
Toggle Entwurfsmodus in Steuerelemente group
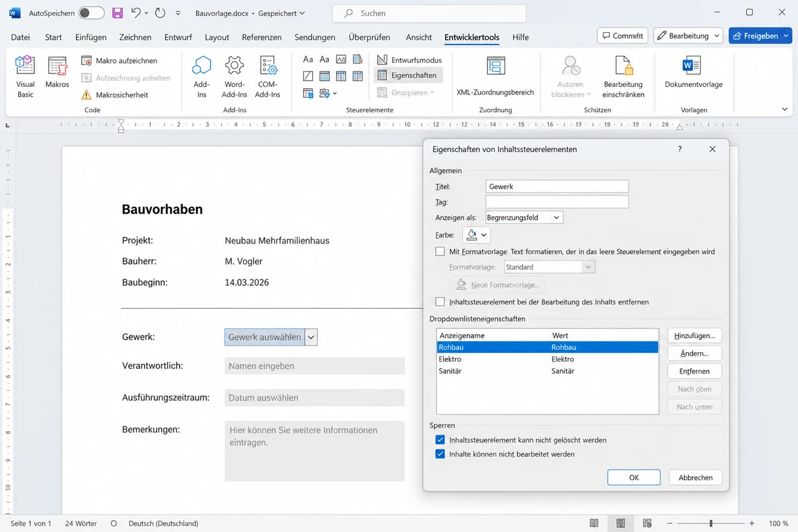(x=409, y=60)
